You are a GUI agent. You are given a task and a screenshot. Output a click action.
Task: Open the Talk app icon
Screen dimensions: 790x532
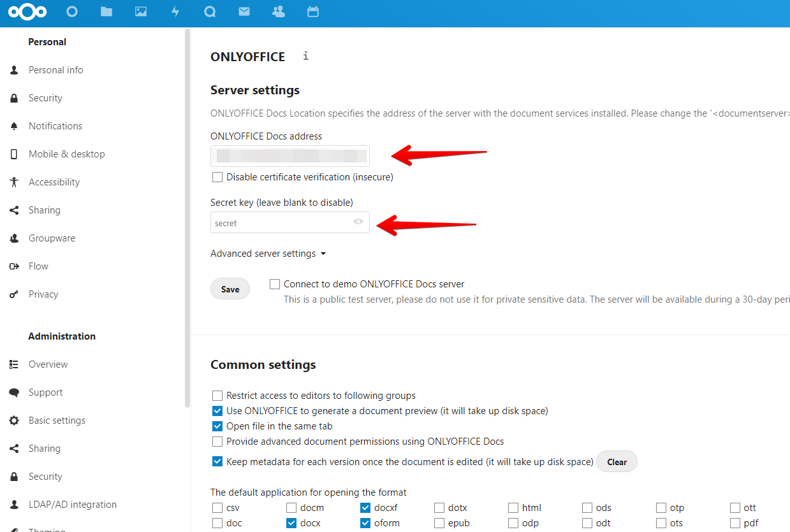(210, 11)
